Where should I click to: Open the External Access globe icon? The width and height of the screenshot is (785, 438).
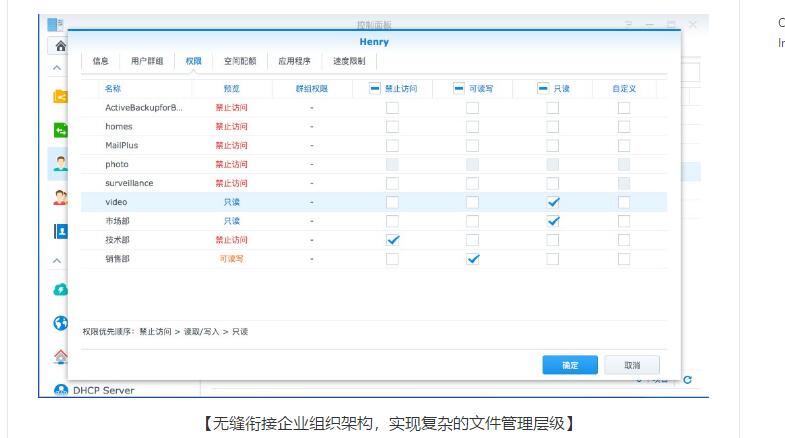pyautogui.click(x=60, y=323)
